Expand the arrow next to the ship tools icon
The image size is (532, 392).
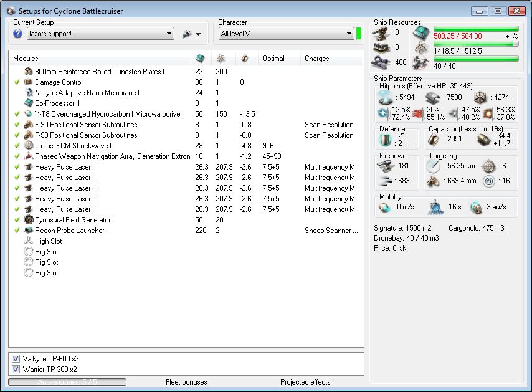click(199, 34)
